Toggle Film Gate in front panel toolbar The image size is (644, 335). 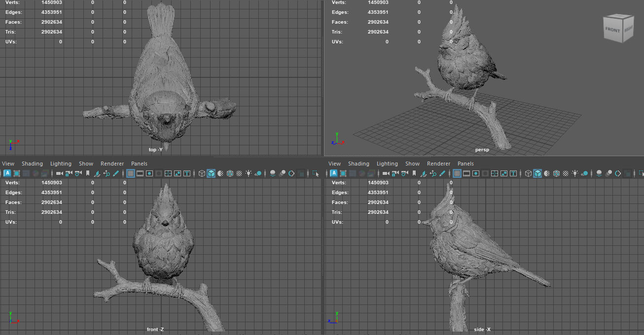coord(140,173)
